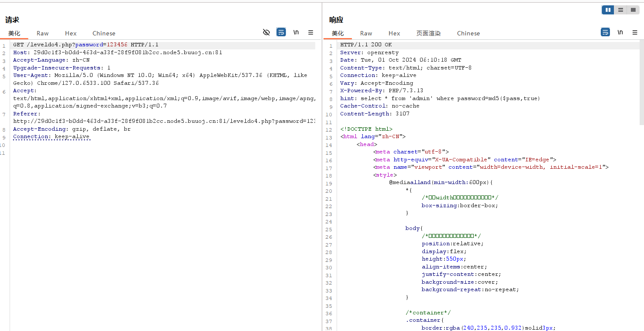Open the response panel hamburger menu
This screenshot has width=644, height=331.
pyautogui.click(x=635, y=32)
